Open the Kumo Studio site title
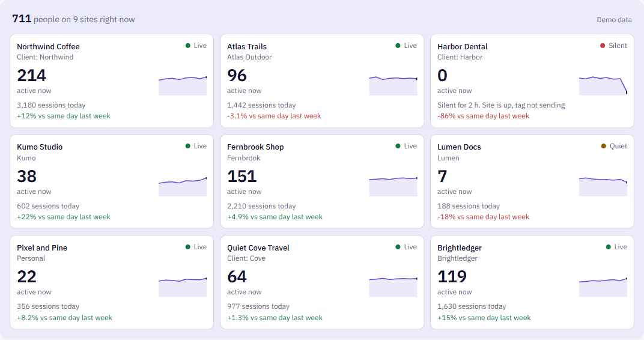 pos(40,147)
